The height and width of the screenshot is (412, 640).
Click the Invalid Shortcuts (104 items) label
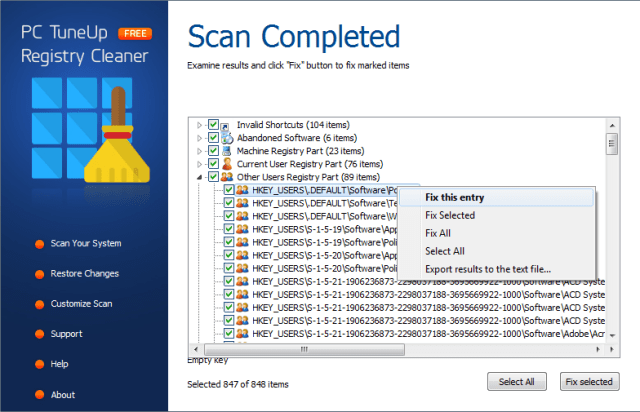pyautogui.click(x=293, y=125)
